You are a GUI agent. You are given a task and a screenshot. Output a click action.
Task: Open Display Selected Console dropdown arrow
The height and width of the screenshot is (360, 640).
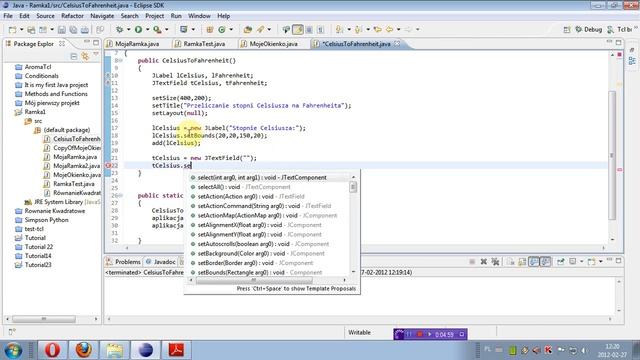coord(582,262)
